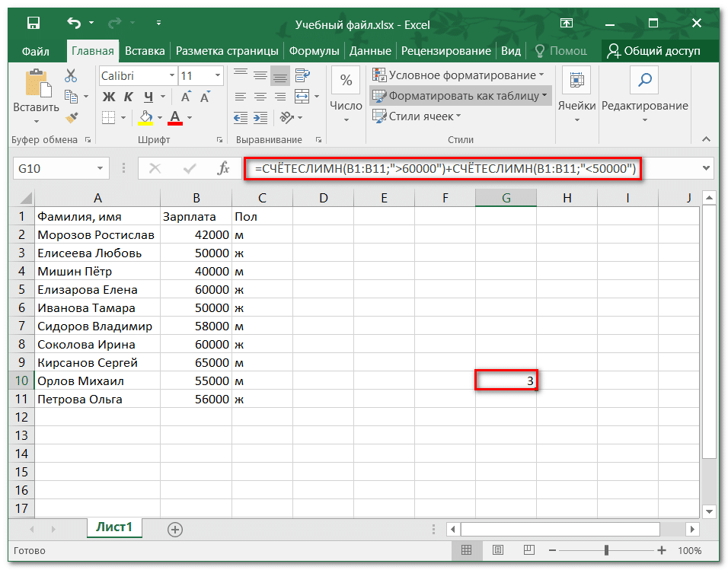
Task: Click the Insert Function fx icon
Action: point(223,168)
